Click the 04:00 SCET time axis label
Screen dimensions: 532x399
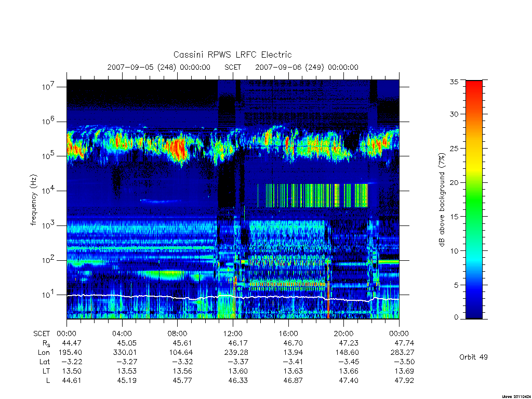pos(122,334)
